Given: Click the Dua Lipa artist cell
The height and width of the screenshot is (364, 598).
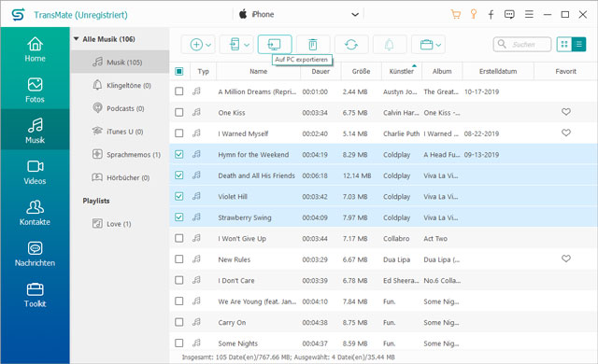Looking at the screenshot, I should [396, 259].
